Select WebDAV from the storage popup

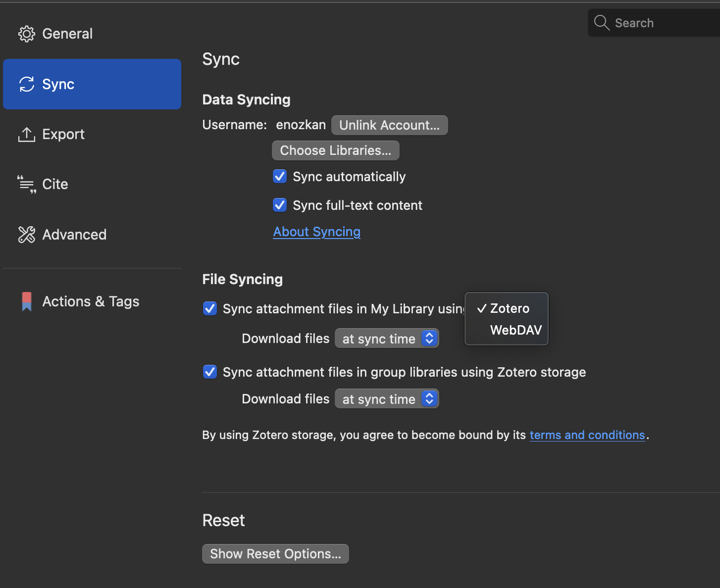point(507,330)
